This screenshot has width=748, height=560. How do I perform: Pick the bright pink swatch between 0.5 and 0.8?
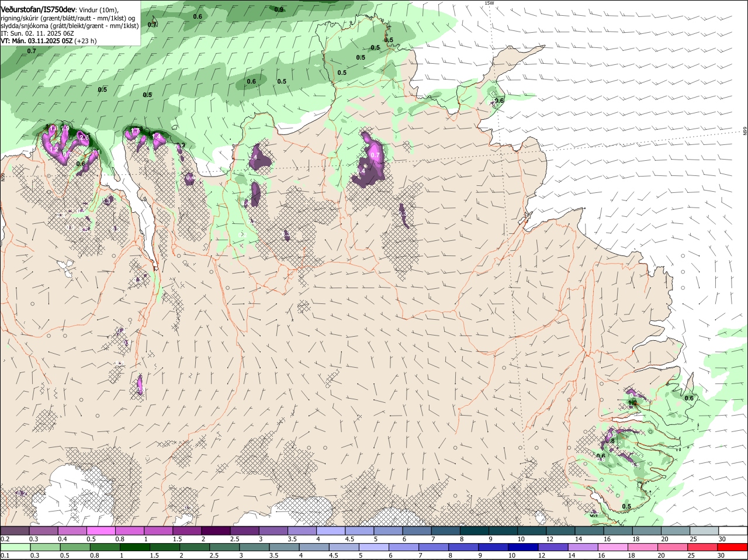click(x=101, y=530)
